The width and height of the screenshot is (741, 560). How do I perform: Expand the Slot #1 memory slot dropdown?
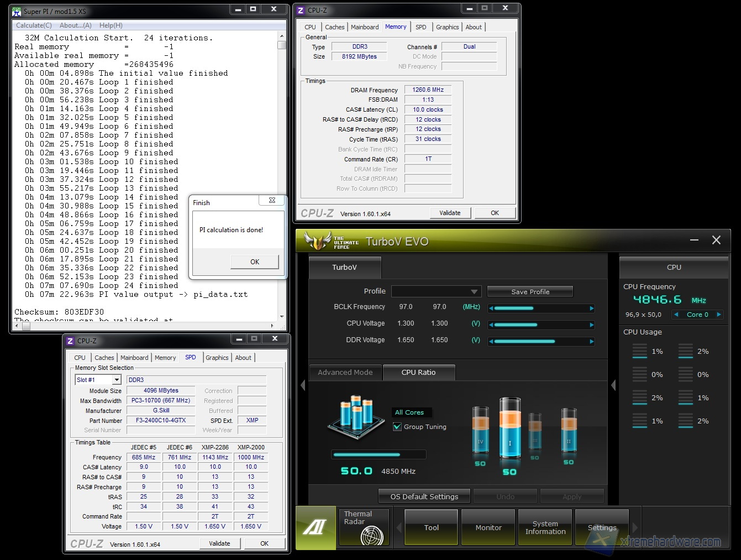point(117,380)
